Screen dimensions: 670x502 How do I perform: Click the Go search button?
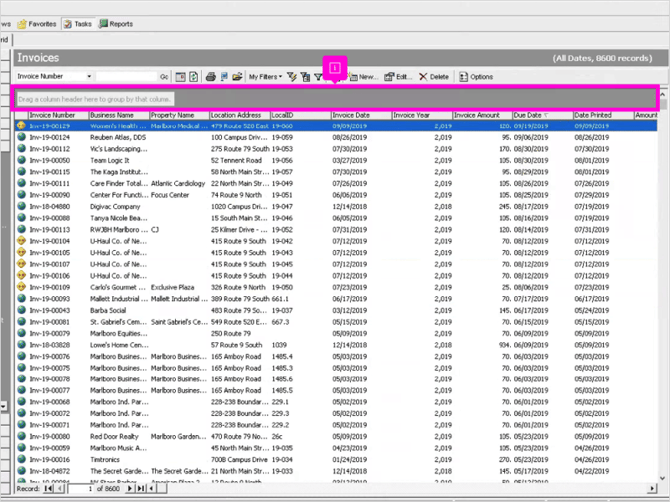(x=164, y=77)
